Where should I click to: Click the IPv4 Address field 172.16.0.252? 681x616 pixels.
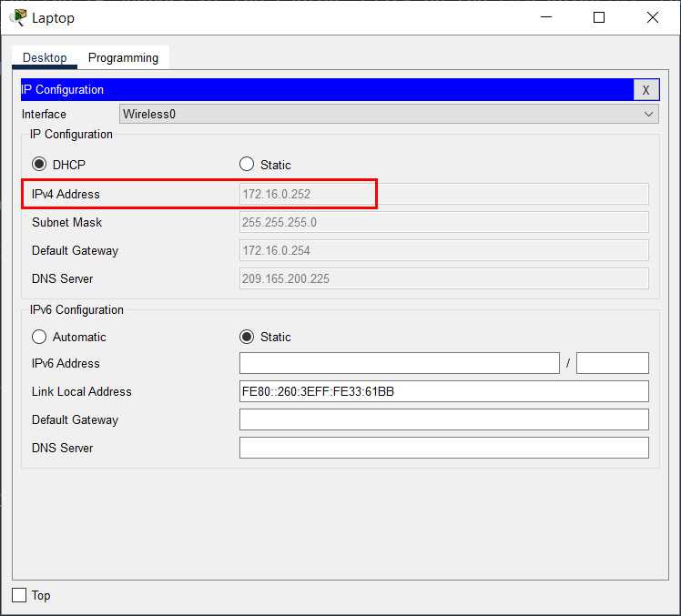coord(444,194)
